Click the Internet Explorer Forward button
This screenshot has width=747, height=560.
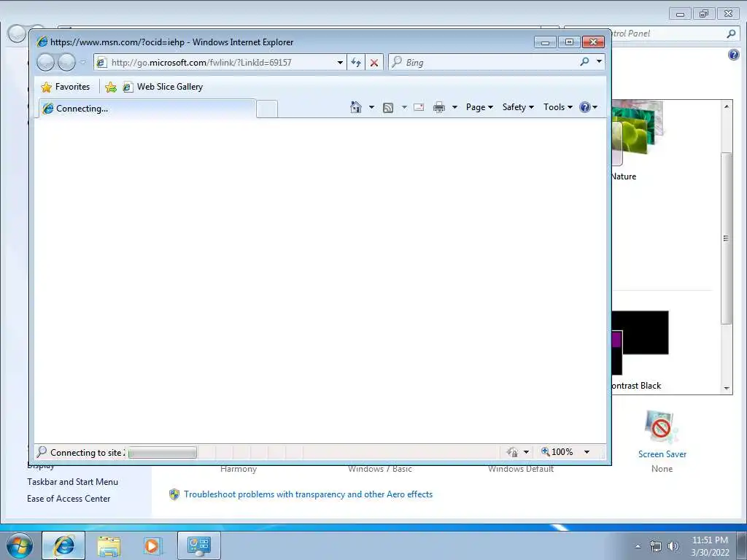pos(66,62)
